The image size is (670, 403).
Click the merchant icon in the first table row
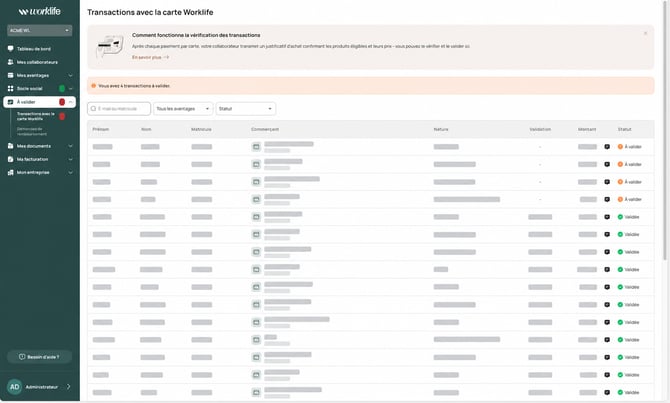point(256,147)
